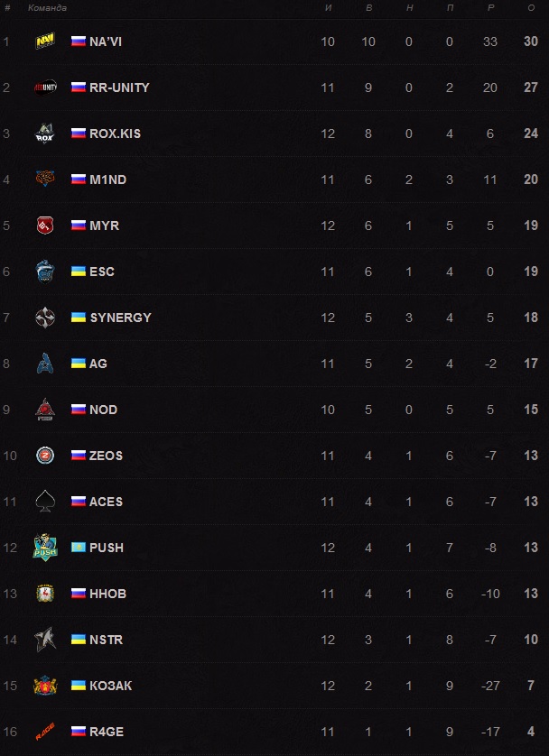Open the NOD team name link

click(103, 410)
